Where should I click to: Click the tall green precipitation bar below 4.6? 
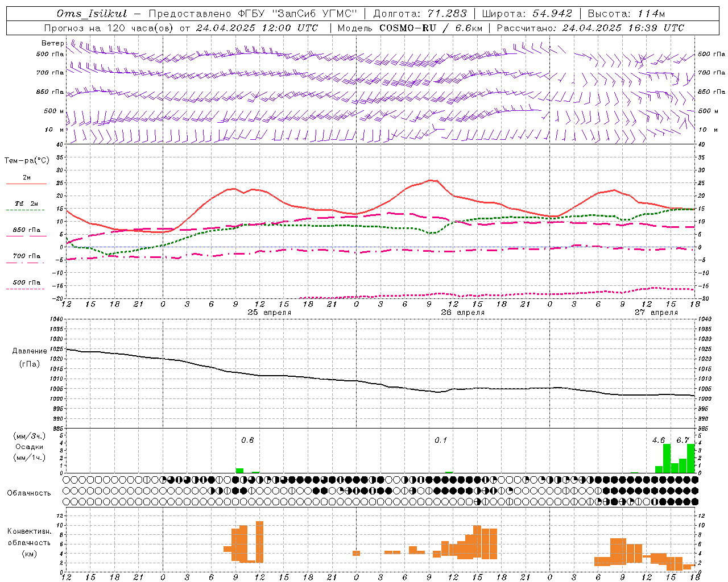667,458
